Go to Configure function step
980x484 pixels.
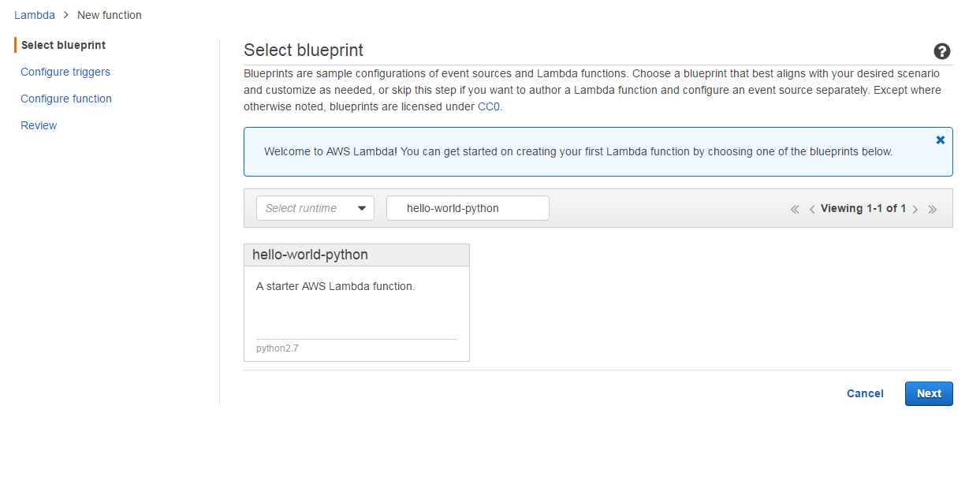pos(66,99)
